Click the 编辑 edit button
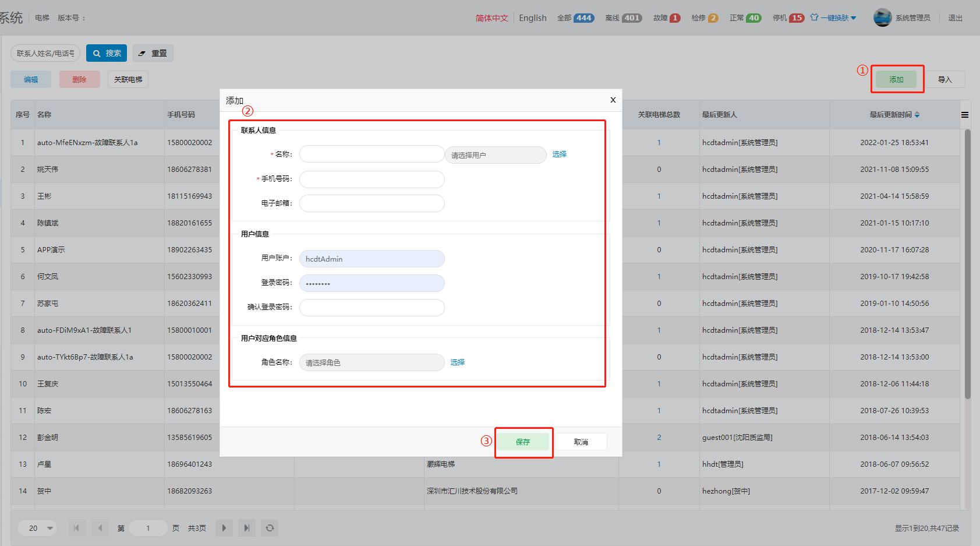This screenshot has height=546, width=980. (31, 79)
